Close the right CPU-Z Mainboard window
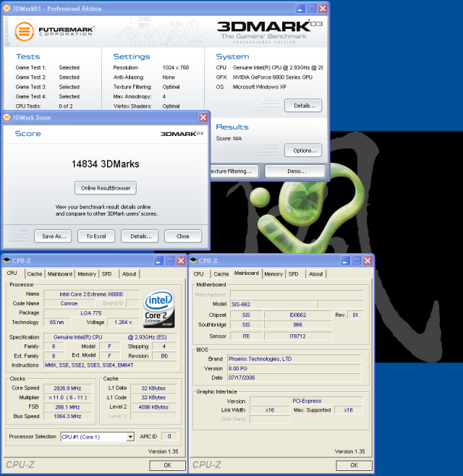This screenshot has width=463, height=476. (x=368, y=260)
